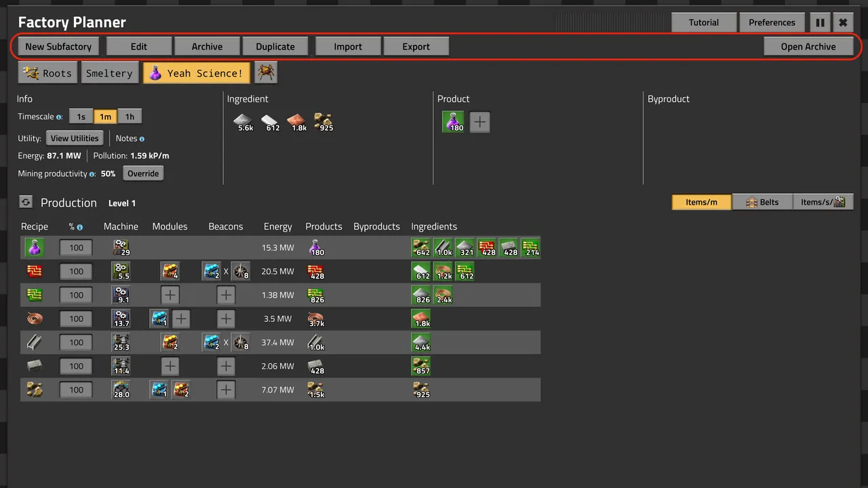Click the Timescale info icon

59,117
